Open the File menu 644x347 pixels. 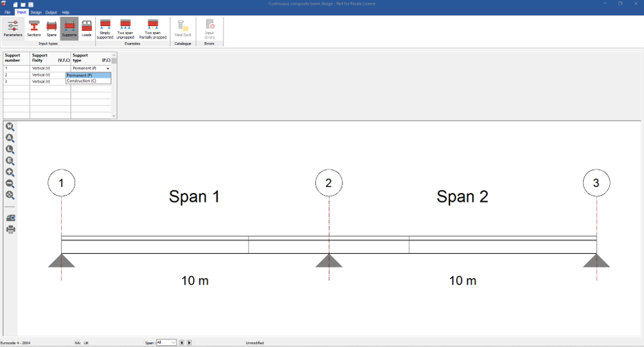pyautogui.click(x=8, y=12)
